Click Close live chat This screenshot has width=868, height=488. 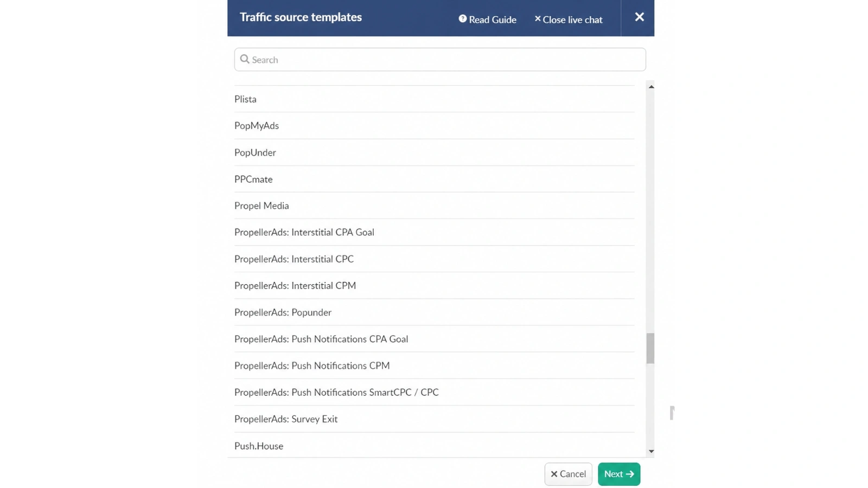pyautogui.click(x=572, y=20)
